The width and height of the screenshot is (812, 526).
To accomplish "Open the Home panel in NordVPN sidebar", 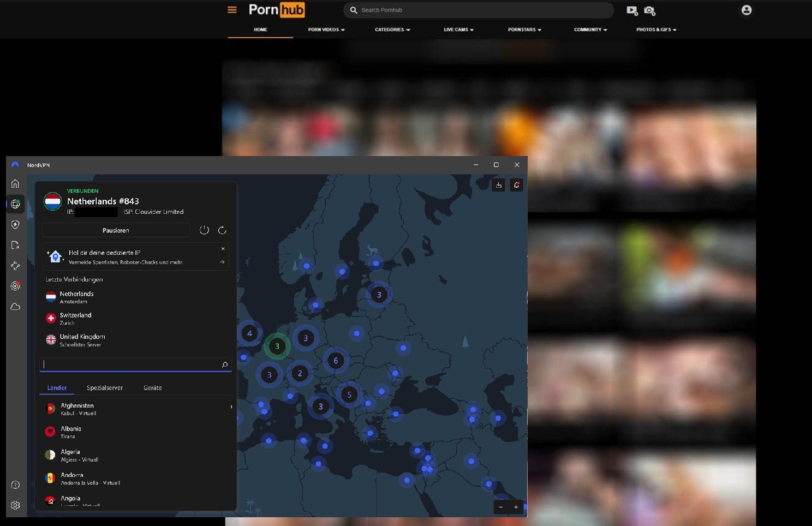I will (15, 183).
